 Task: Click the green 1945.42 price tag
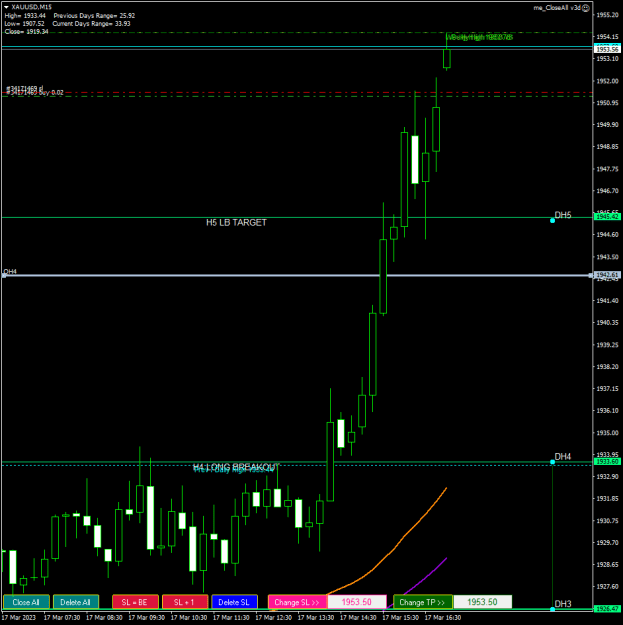[607, 216]
